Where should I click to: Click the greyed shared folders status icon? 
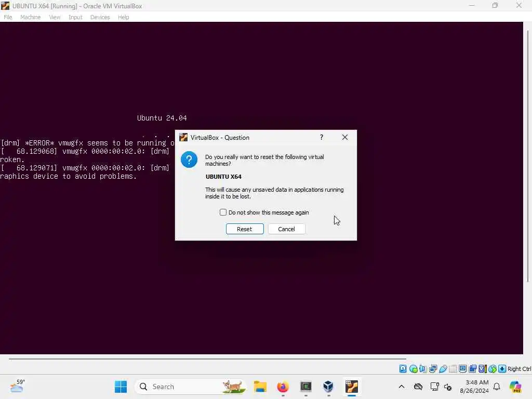[453, 369]
